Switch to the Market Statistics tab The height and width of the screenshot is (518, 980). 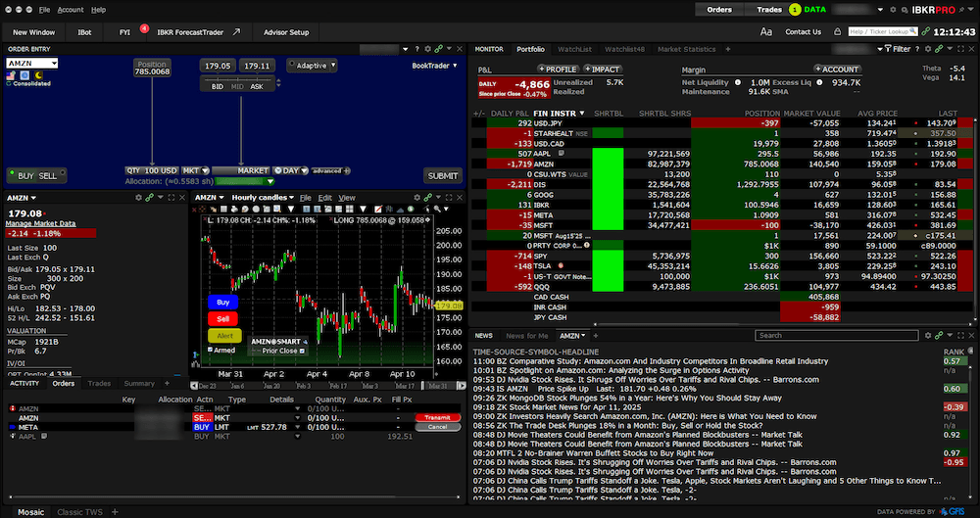pos(686,49)
